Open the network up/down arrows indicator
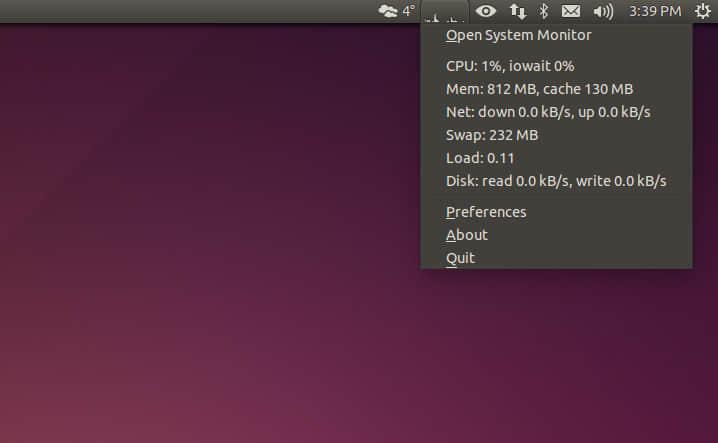Viewport: 718px width, 443px height. pos(517,11)
